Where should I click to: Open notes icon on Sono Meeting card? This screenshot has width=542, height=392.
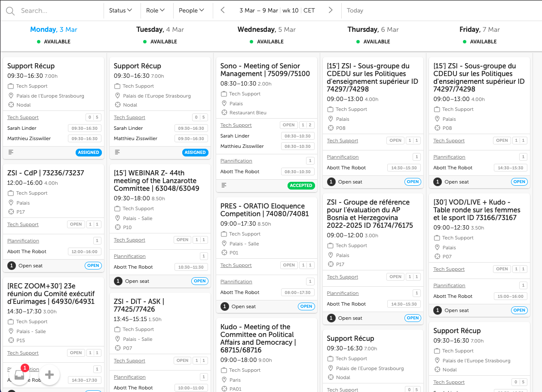[x=224, y=185]
